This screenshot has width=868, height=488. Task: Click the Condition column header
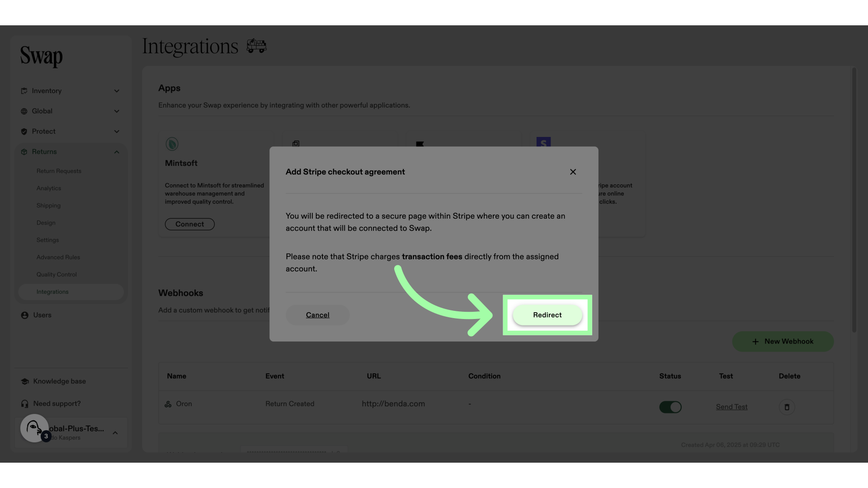[484, 376]
